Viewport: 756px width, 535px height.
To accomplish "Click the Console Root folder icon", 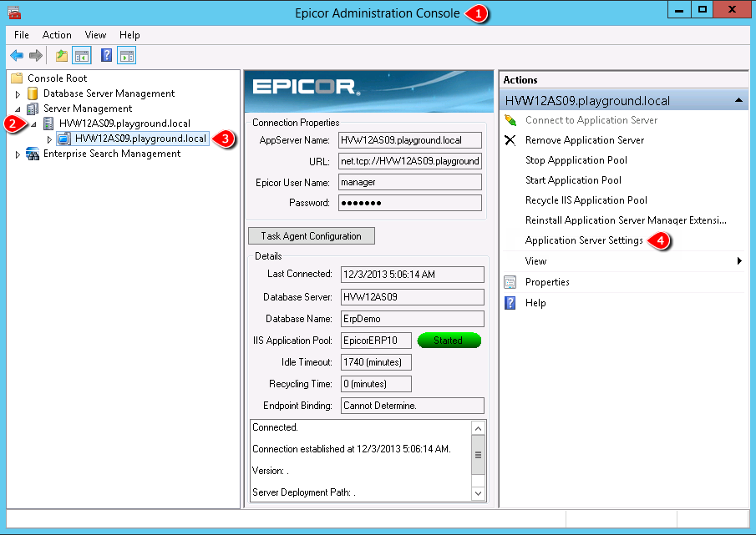I will pos(17,78).
